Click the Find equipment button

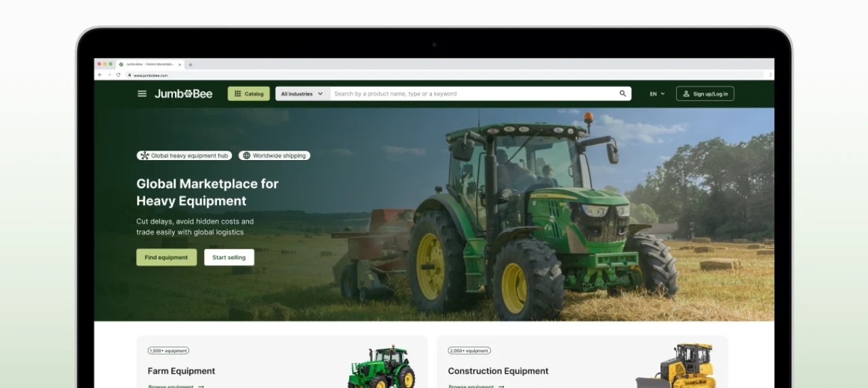166,258
